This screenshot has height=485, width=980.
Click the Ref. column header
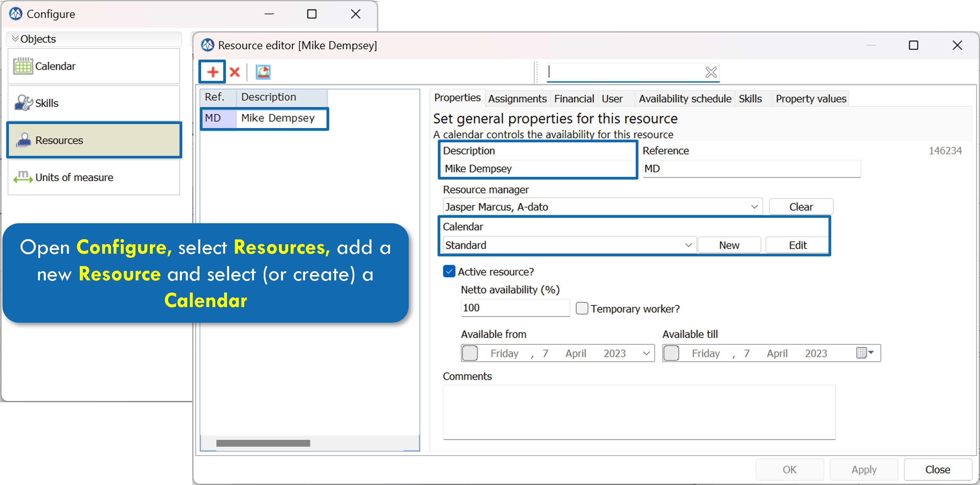[218, 97]
